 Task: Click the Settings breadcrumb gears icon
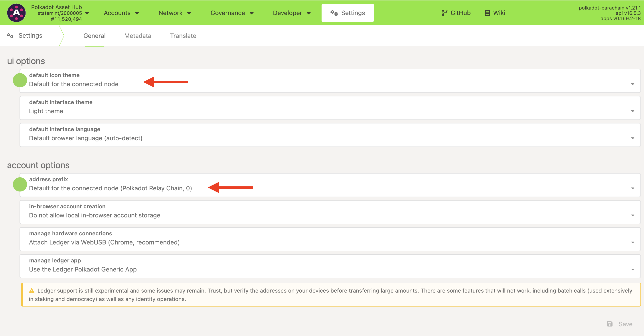tap(10, 35)
